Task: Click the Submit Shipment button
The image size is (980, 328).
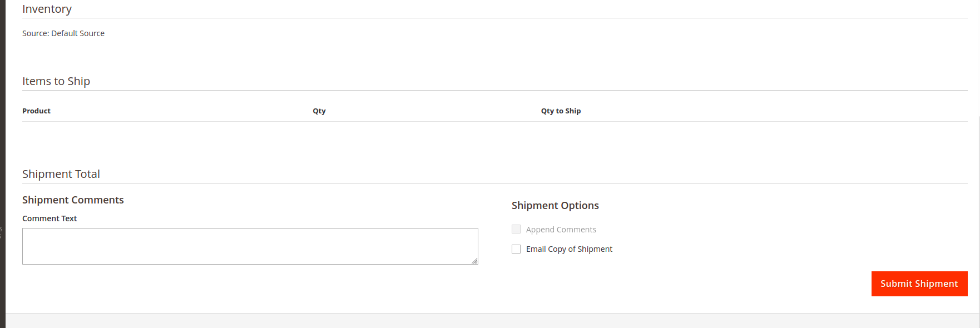Action: coord(919,284)
